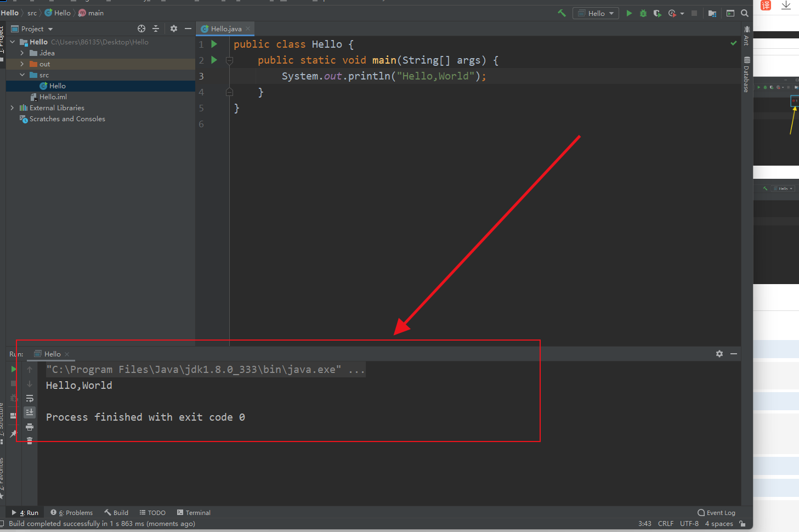The height and width of the screenshot is (532, 799).
Task: Print the console output
Action: coord(30,427)
